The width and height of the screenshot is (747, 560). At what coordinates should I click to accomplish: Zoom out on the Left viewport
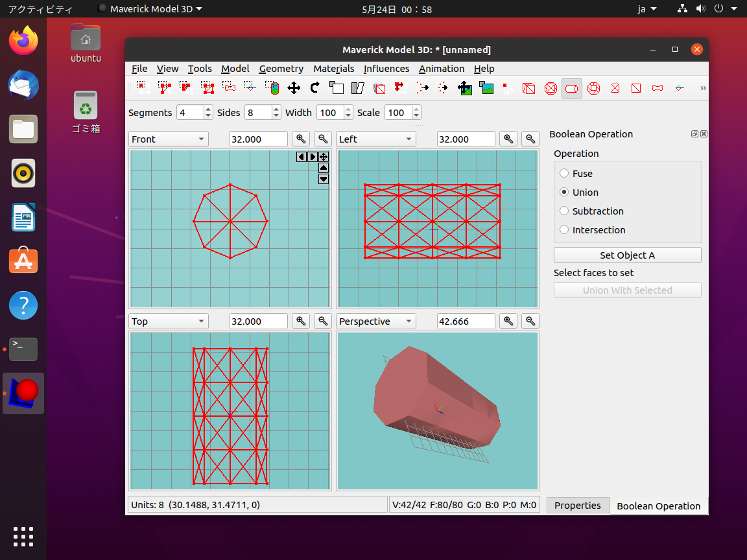pyautogui.click(x=530, y=139)
